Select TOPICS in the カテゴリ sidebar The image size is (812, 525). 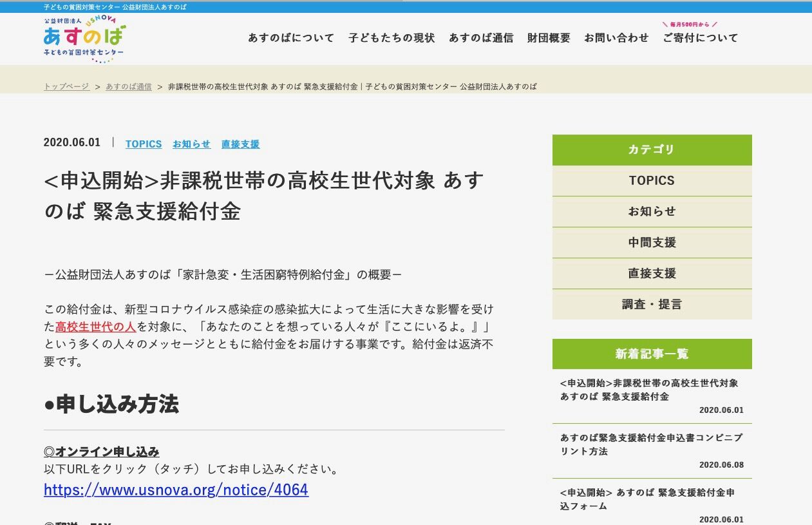[652, 181]
